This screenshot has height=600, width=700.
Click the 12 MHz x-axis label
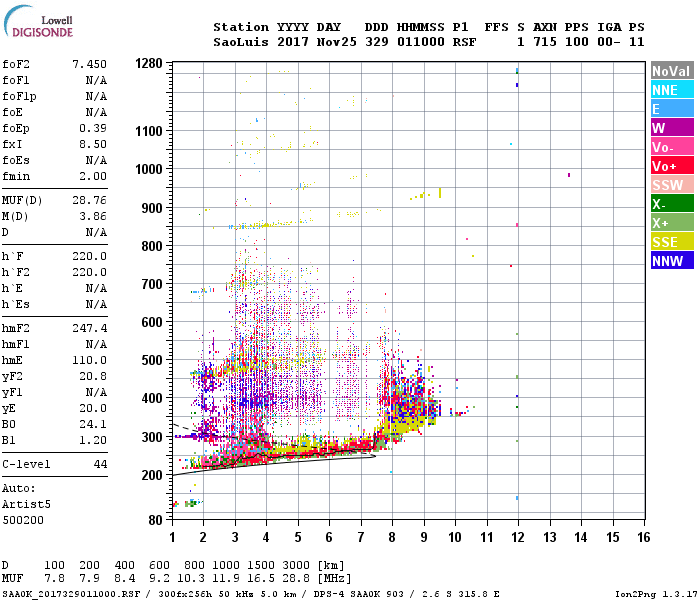(518, 537)
